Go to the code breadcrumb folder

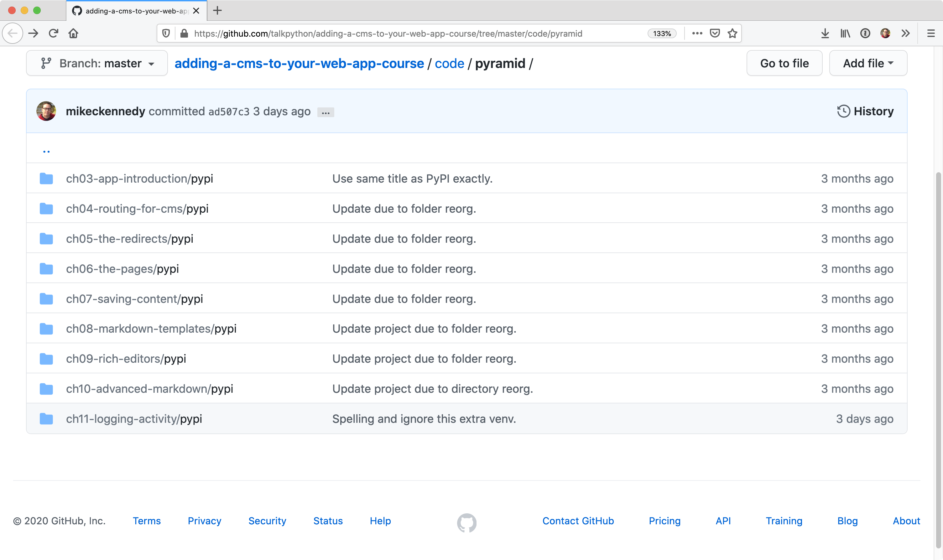450,63
